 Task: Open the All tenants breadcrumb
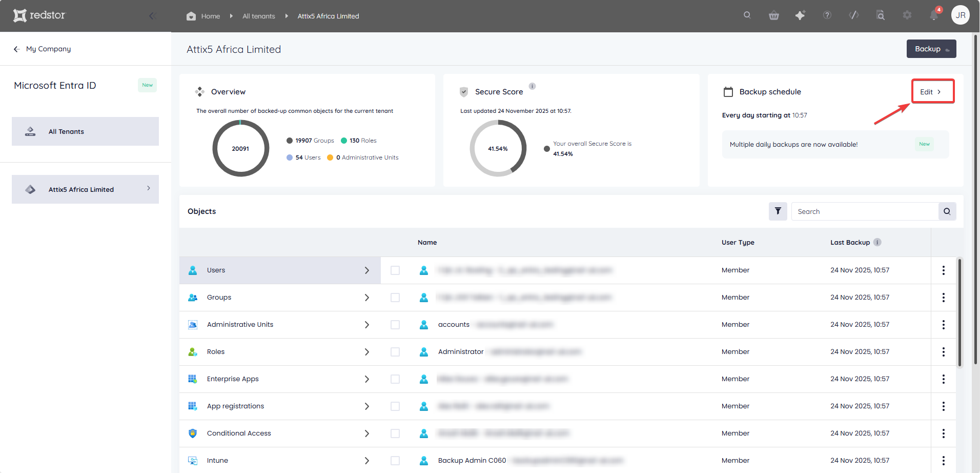point(259,16)
